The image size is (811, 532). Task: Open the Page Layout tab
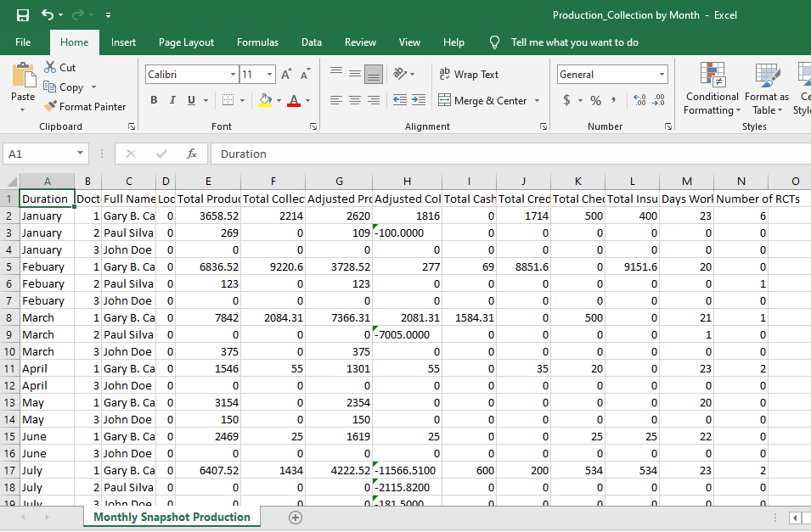click(186, 42)
